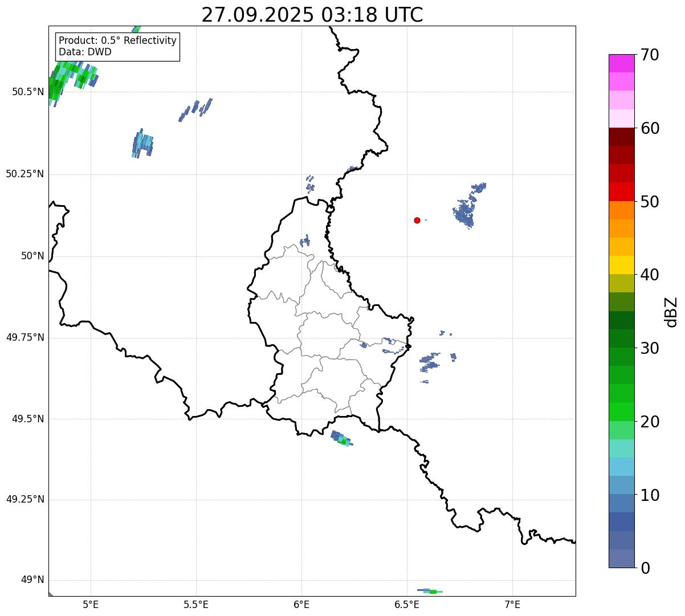
Task: Click the "0" colorbar tick label
Action: point(645,568)
